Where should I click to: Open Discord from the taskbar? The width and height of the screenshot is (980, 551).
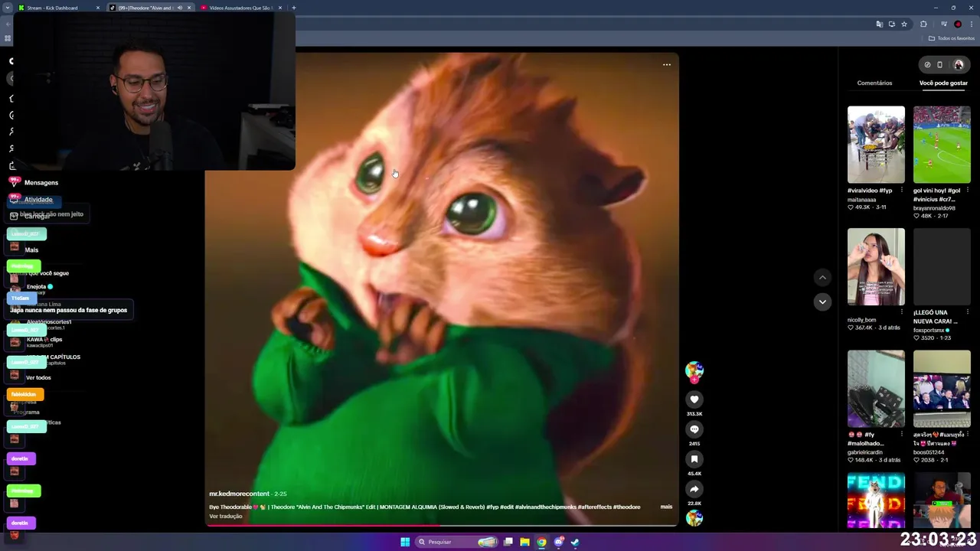coord(558,542)
